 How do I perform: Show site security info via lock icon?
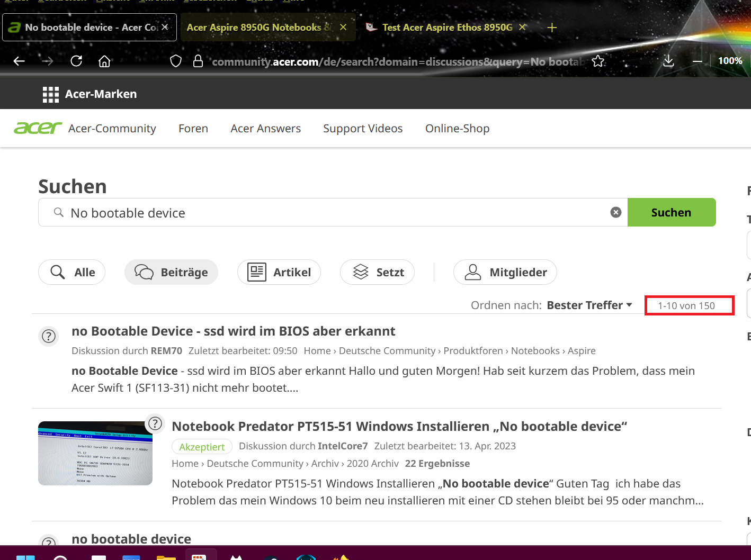(198, 61)
